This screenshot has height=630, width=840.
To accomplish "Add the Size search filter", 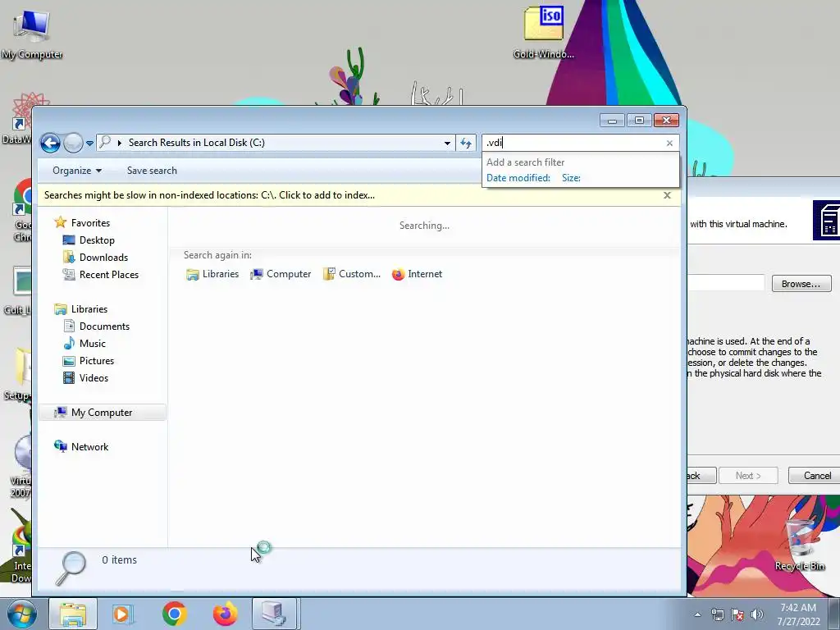I will click(571, 178).
